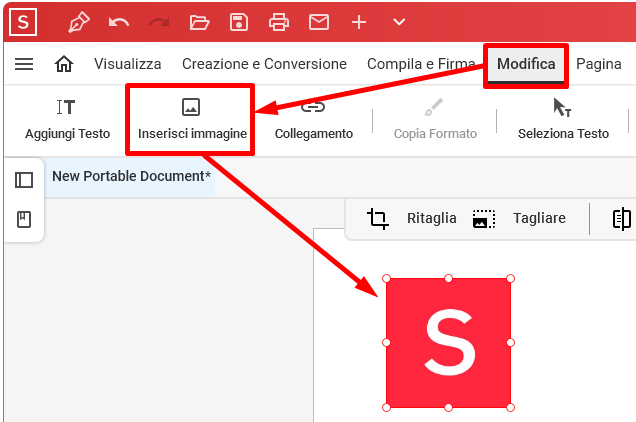Open the Creazione e Conversione tab
This screenshot has width=636, height=422.
[264, 64]
